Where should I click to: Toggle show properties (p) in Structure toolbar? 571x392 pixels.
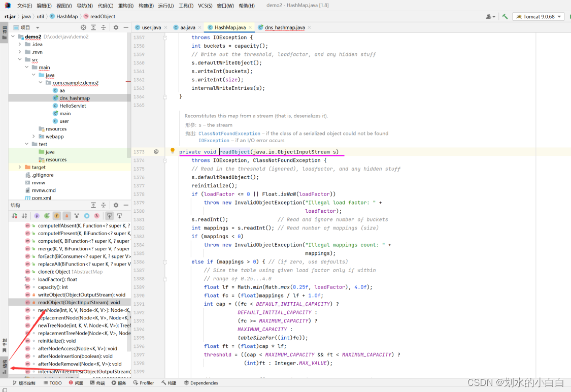[37, 216]
